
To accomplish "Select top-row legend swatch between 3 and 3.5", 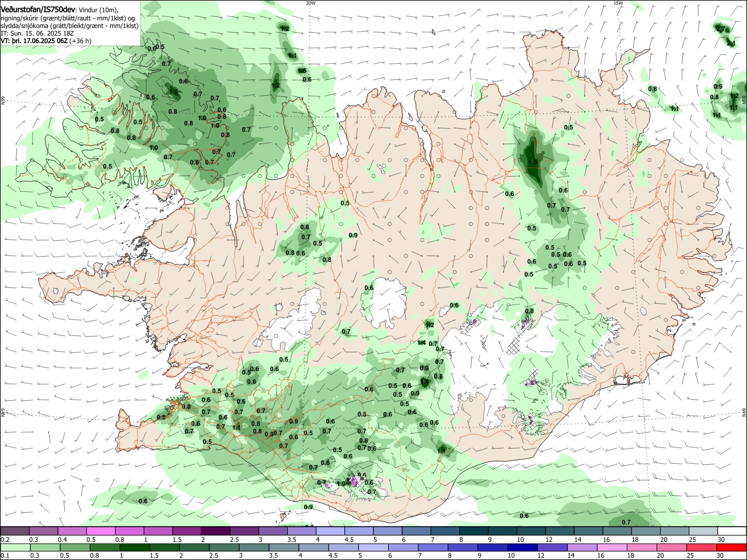I will (x=273, y=531).
